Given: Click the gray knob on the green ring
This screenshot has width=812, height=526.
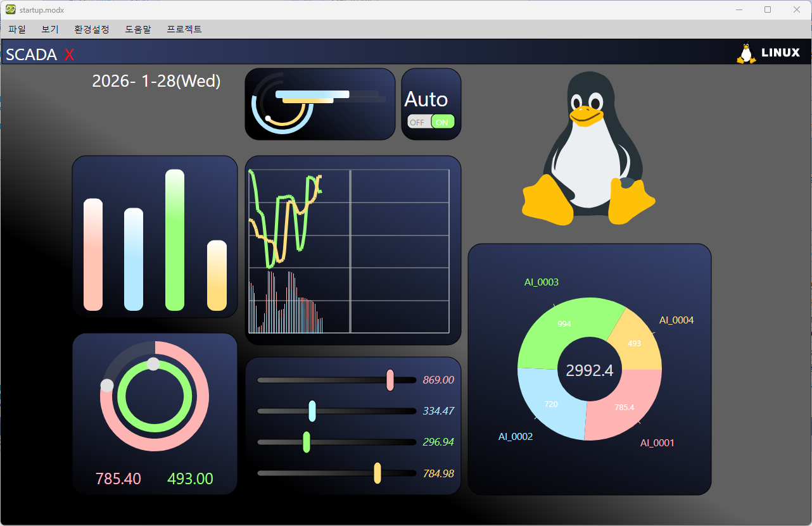Looking at the screenshot, I should click(153, 364).
